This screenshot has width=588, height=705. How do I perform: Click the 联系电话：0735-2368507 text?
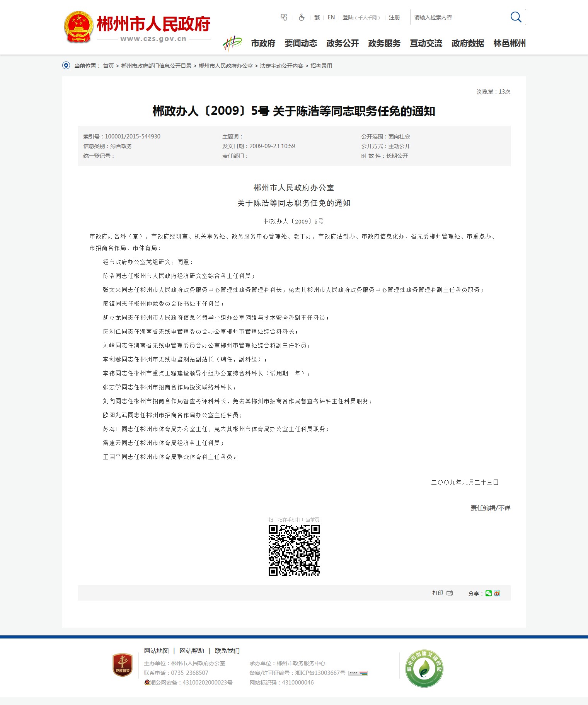tap(176, 673)
